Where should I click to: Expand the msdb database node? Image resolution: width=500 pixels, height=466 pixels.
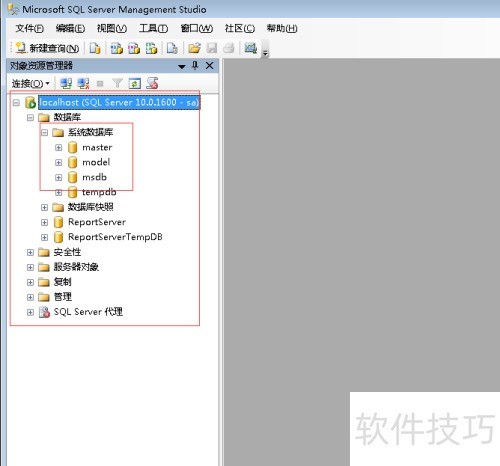59,177
